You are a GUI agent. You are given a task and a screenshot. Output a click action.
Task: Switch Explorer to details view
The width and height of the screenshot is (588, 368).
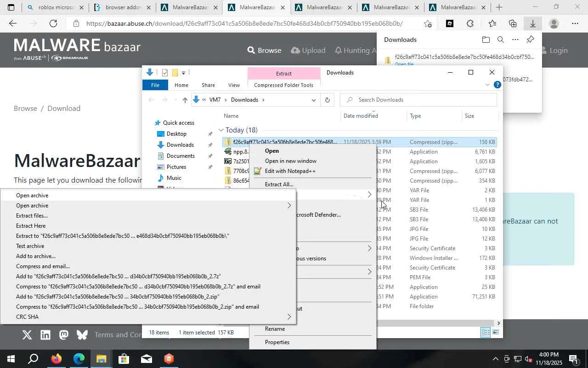(486, 332)
